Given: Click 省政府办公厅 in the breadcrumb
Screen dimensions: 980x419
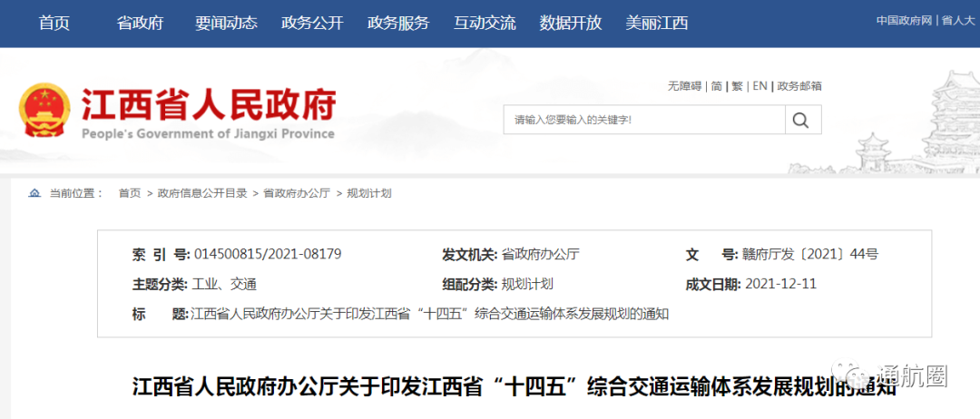Looking at the screenshot, I should pos(296,193).
